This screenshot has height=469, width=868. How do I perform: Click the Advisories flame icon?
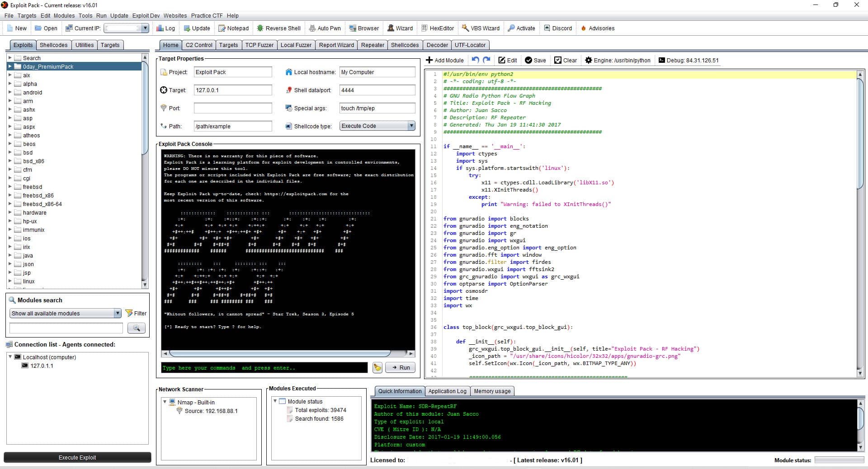[584, 28]
